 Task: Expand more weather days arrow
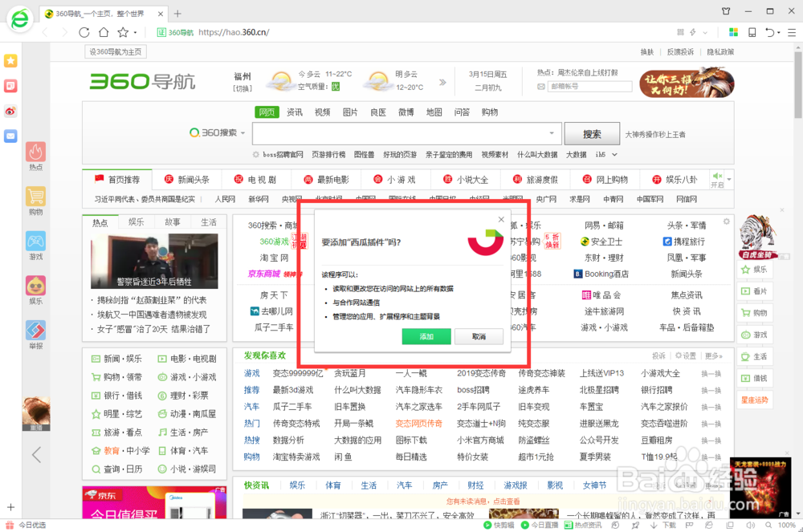tap(442, 82)
